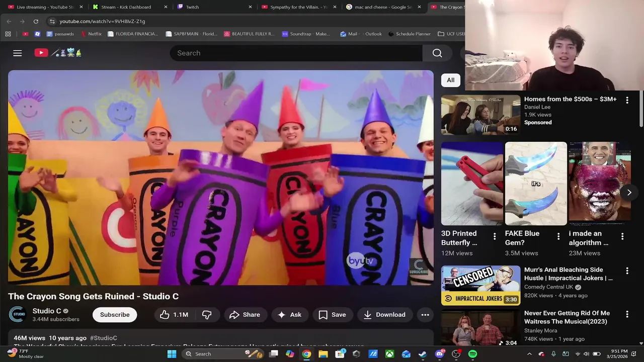Show hidden system tray icons
The image size is (644, 362).
click(529, 354)
